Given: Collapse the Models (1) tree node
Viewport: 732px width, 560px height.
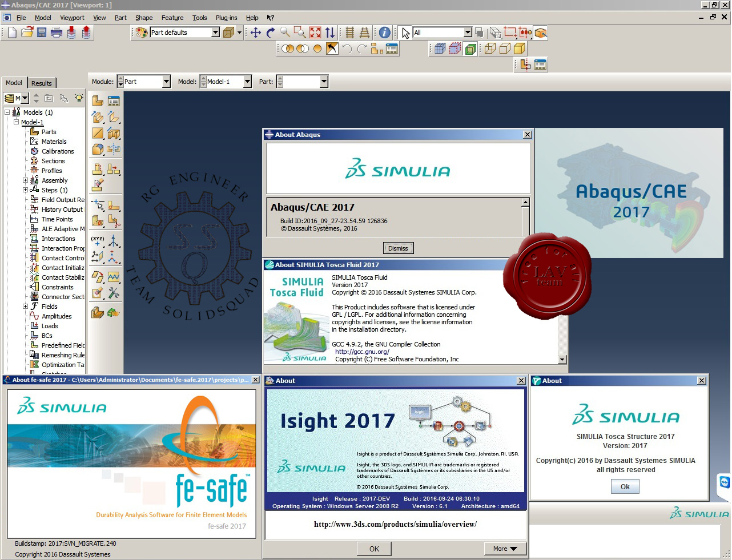Looking at the screenshot, I should 7,112.
